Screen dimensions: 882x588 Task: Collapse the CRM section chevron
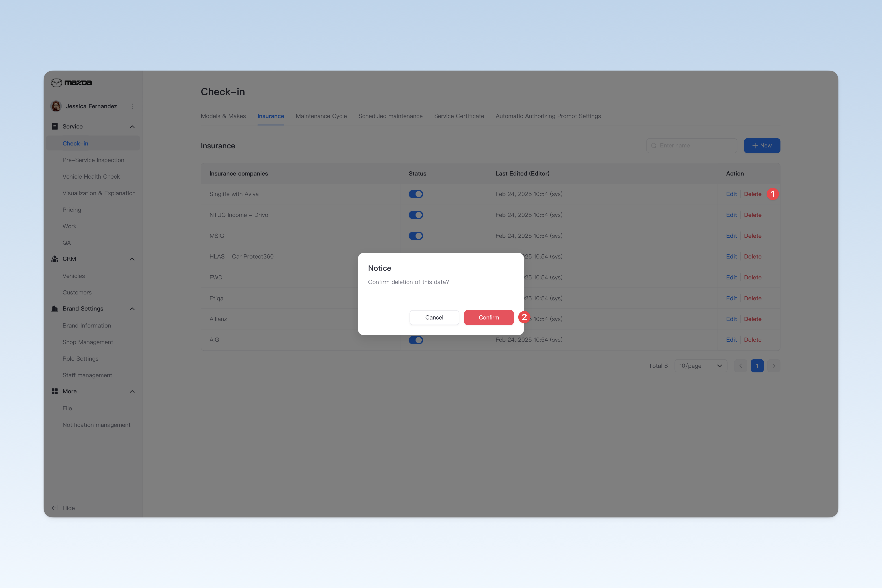coord(132,259)
